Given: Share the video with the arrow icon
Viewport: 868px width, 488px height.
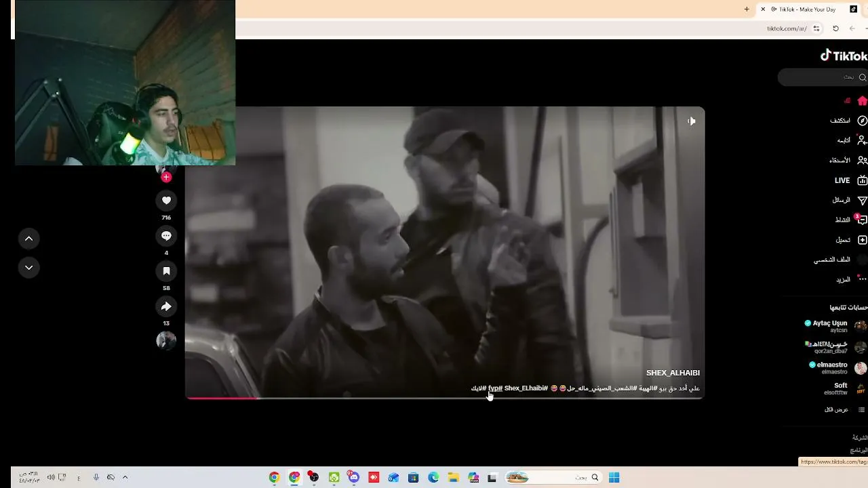Looking at the screenshot, I should [166, 306].
